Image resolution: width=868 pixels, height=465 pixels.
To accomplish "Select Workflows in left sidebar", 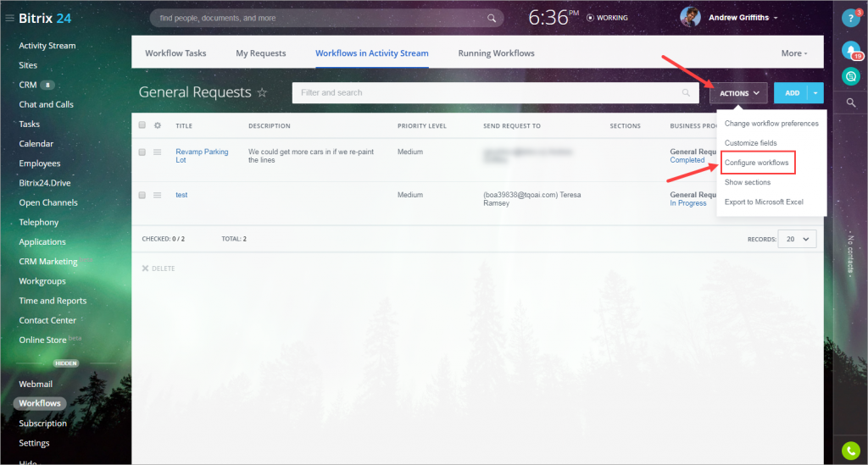I will point(40,403).
